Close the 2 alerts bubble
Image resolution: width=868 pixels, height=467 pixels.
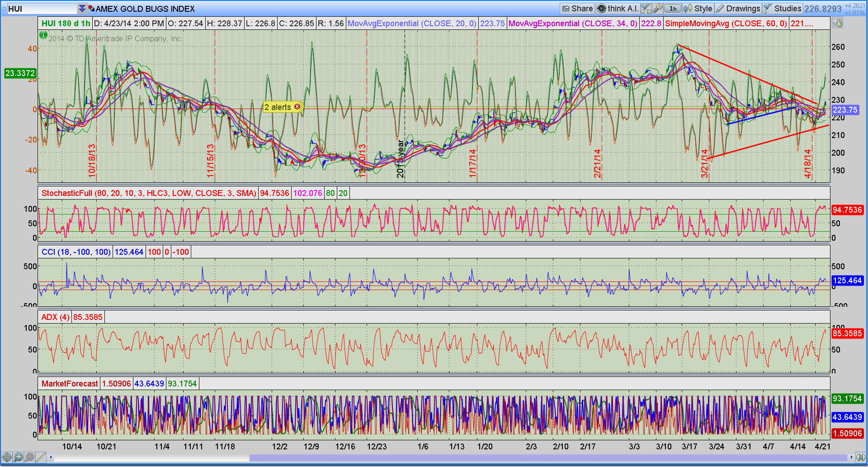coord(297,107)
